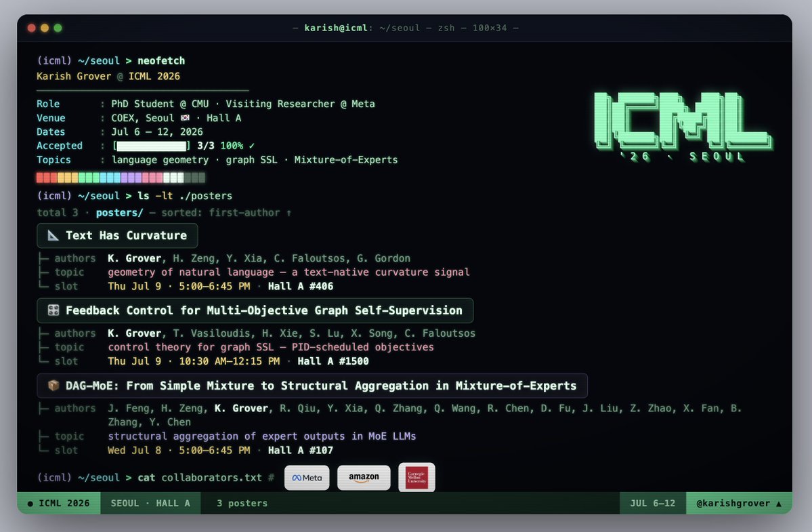Click the cat collaborators.txt command
This screenshot has height=532, width=812.
(199, 478)
